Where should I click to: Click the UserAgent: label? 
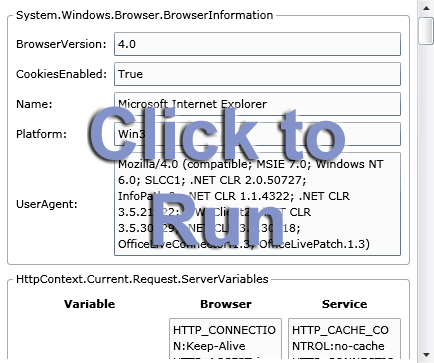(47, 204)
